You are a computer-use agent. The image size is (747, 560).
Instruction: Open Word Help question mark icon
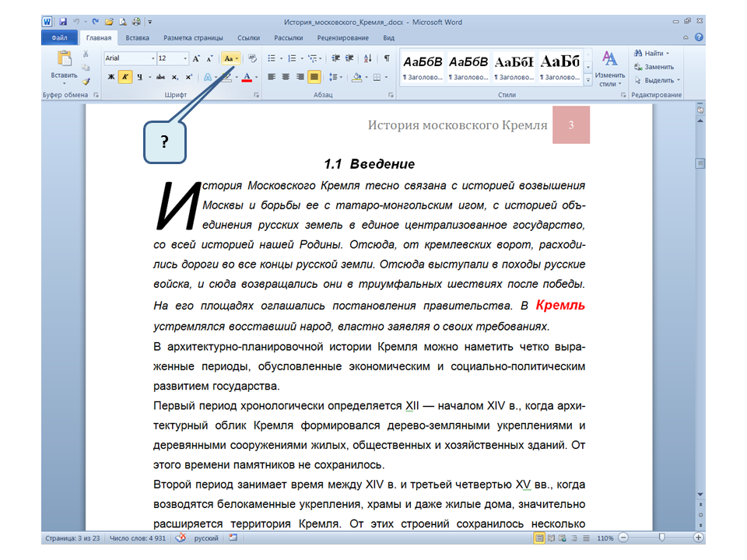coord(699,37)
